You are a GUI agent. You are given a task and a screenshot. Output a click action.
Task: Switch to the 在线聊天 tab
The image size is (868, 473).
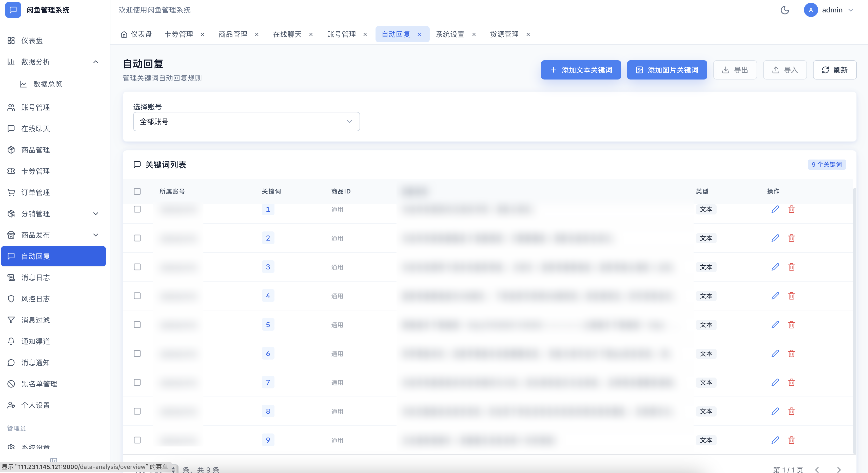point(287,34)
